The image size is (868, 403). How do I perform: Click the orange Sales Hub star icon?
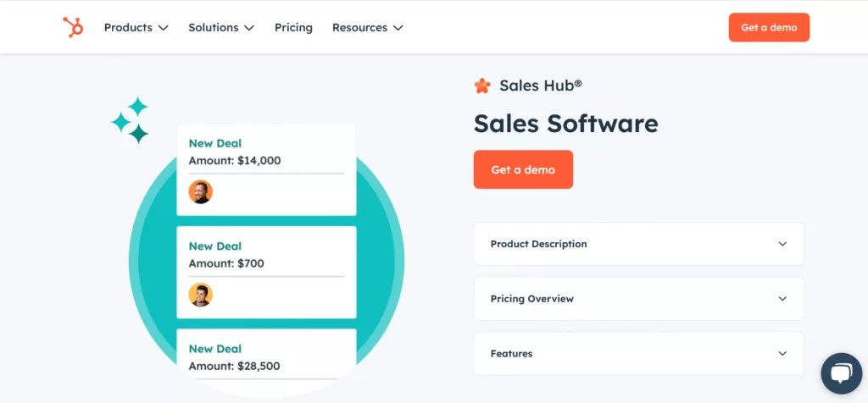(482, 86)
